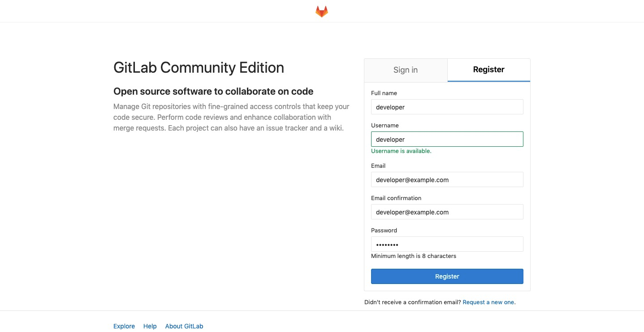Click the 'Password' field label
The width and height of the screenshot is (644, 332).
(384, 231)
